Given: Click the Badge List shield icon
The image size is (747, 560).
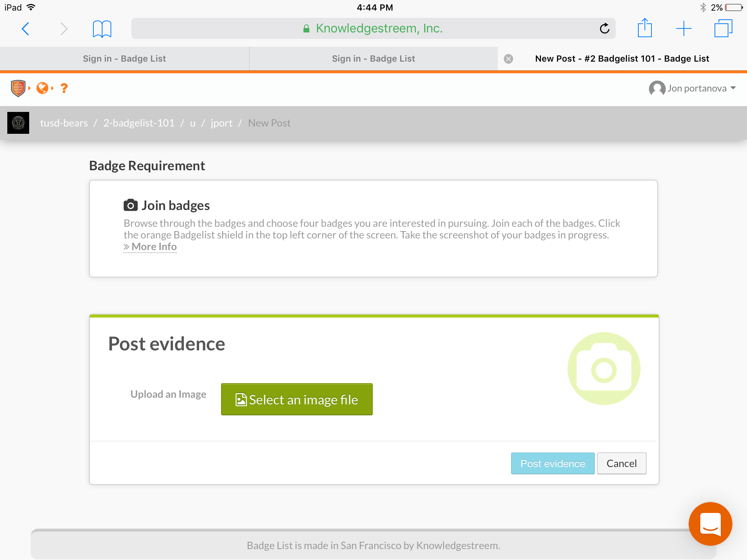Looking at the screenshot, I should click(18, 88).
